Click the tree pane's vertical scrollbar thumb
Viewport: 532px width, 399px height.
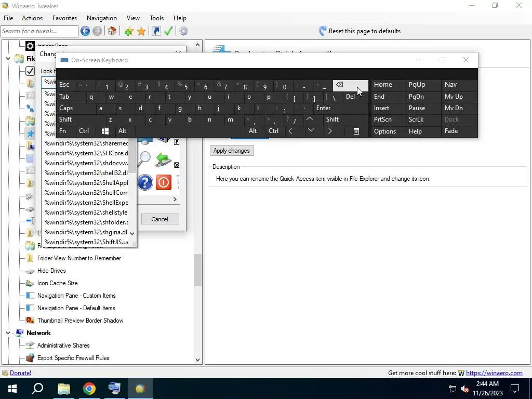197,270
